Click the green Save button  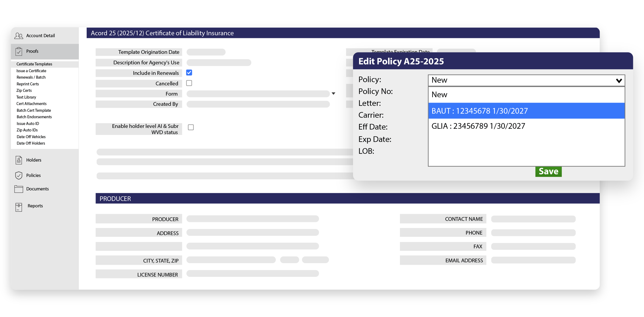[548, 172]
